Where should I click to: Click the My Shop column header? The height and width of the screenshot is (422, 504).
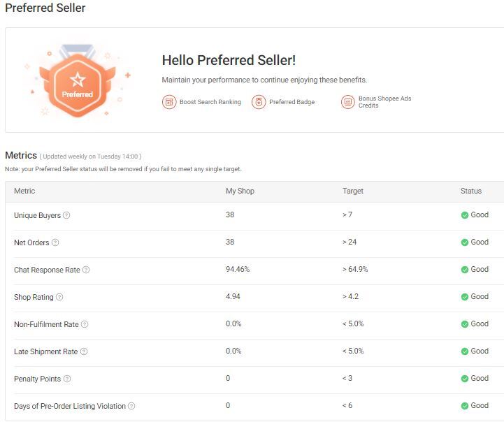pyautogui.click(x=240, y=191)
